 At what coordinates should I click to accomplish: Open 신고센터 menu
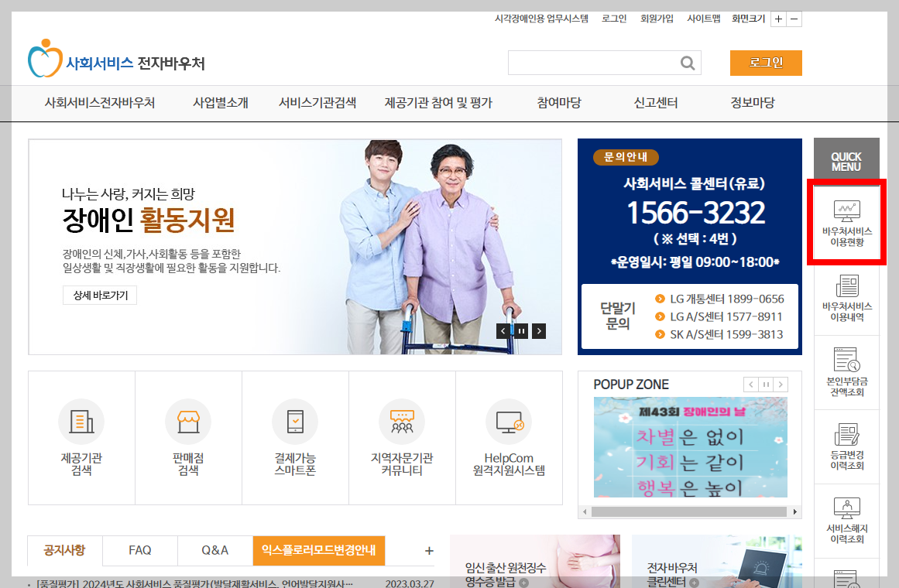click(x=656, y=103)
